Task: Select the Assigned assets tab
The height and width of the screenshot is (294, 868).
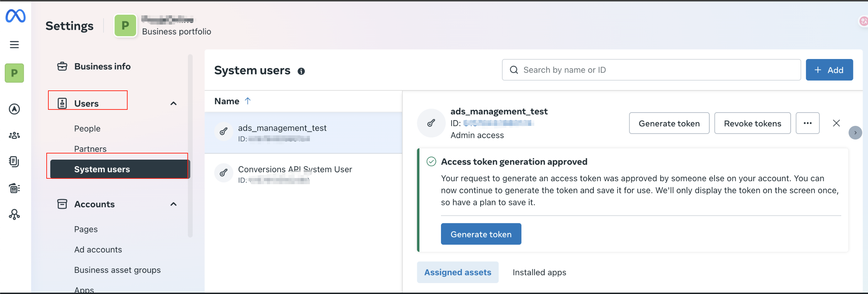Action: [457, 272]
